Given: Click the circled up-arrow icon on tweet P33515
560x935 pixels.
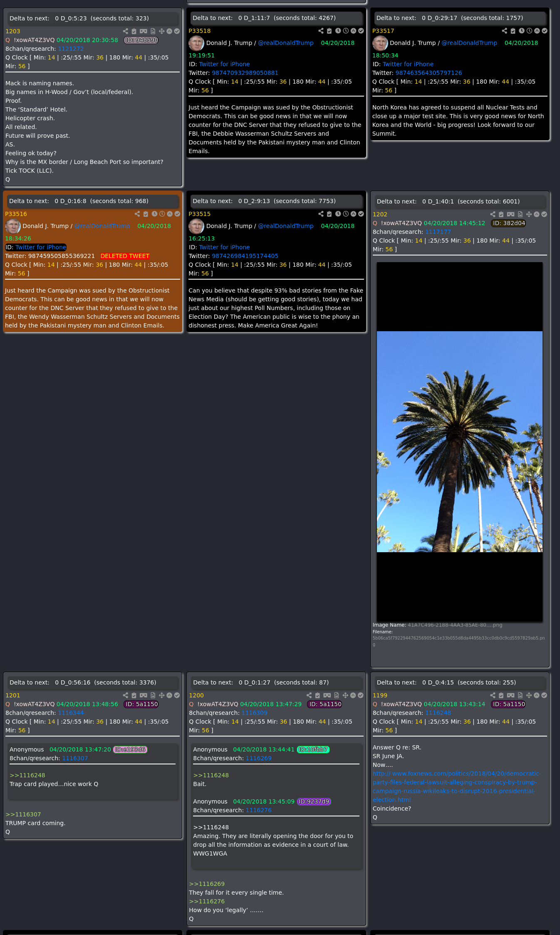Looking at the screenshot, I should click(x=353, y=214).
